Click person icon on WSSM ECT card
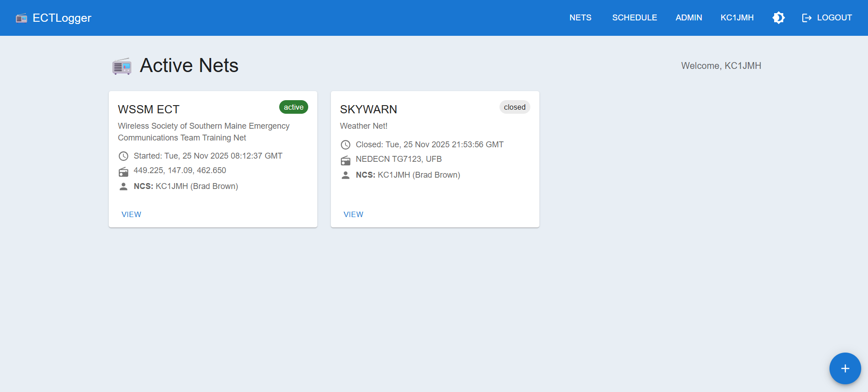 click(x=123, y=186)
